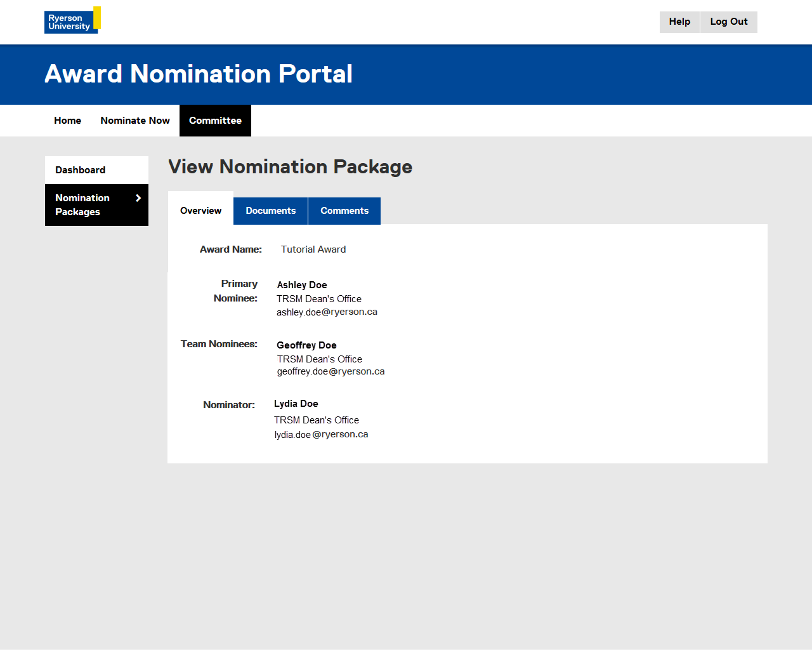Image resolution: width=812 pixels, height=650 pixels.
Task: Open the Nominate Now menu item
Action: point(135,121)
